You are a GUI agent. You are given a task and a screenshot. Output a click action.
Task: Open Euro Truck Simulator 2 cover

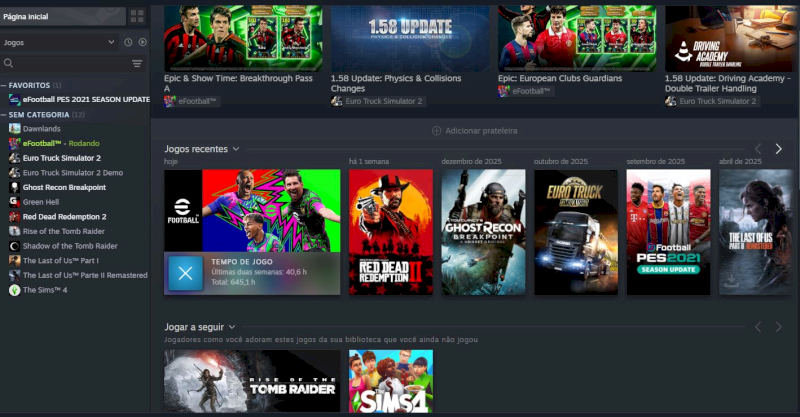click(x=576, y=232)
